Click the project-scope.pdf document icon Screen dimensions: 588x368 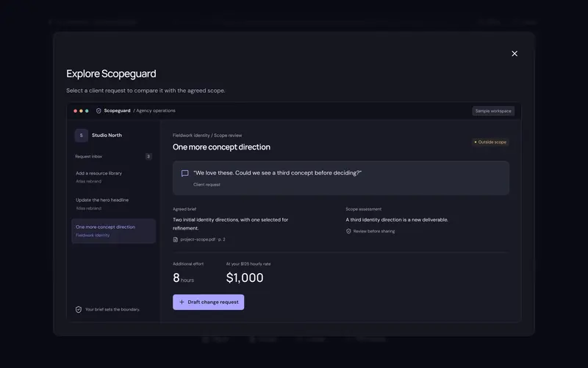coord(175,240)
